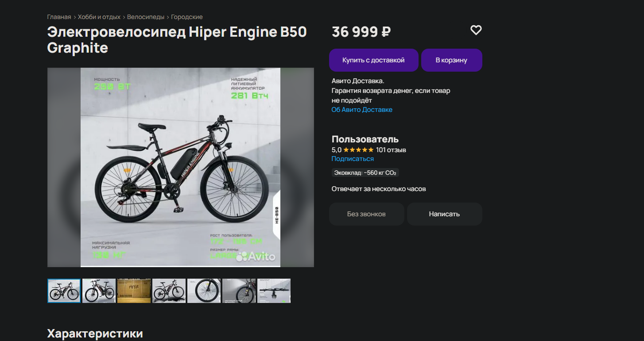Click the Без звонков button

tap(366, 214)
